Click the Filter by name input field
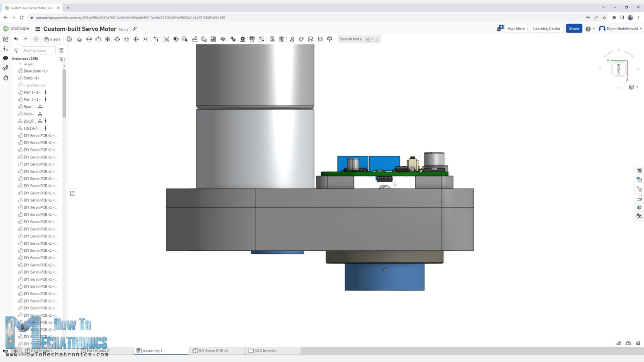Screen dimensions: 644x362 coord(39,50)
